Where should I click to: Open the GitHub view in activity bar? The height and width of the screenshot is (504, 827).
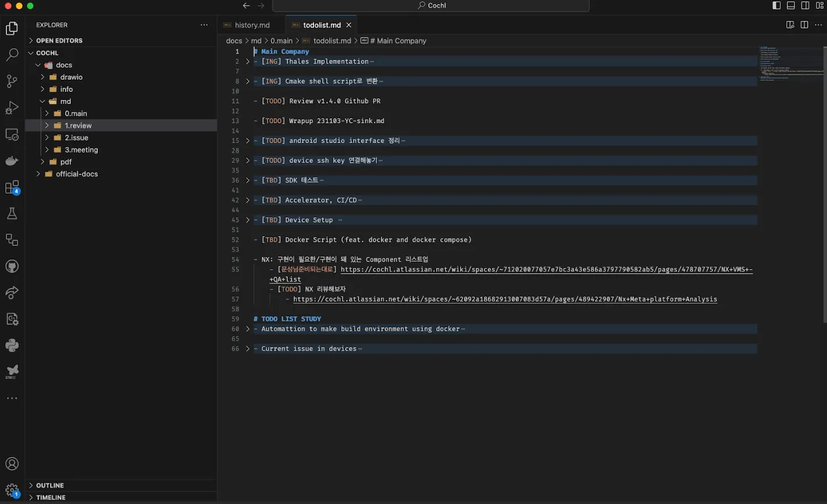point(12,266)
